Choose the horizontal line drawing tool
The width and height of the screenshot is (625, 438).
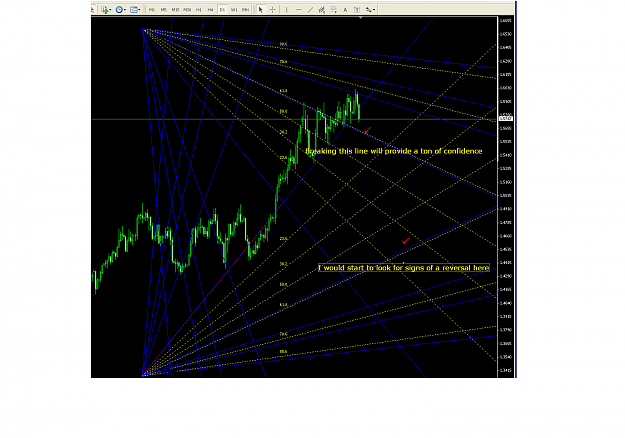(x=299, y=10)
